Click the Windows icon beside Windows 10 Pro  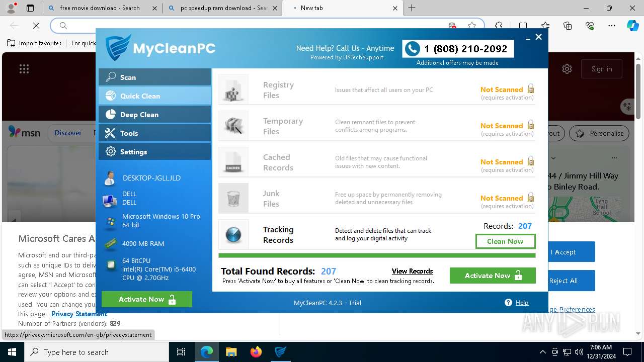(x=110, y=222)
